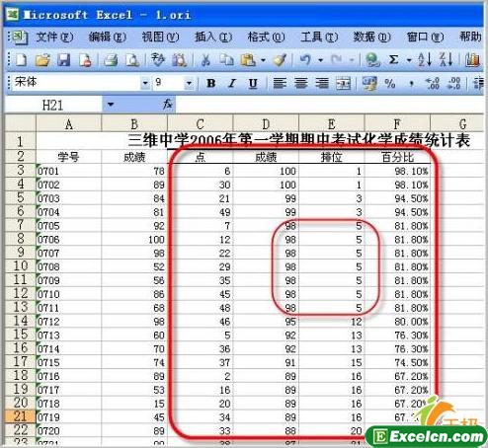This screenshot has height=448, width=488.
Task: Open the 工具(T) menu
Action: (x=319, y=37)
